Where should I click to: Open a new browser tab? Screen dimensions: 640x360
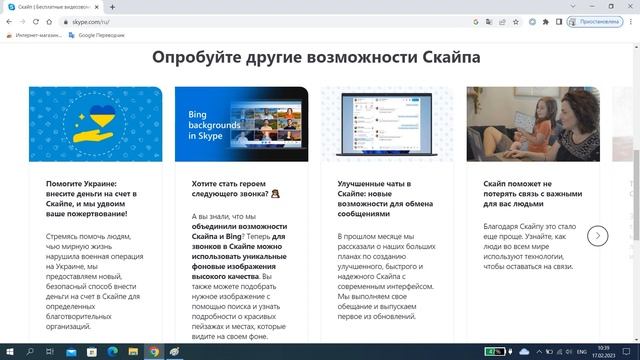112,7
